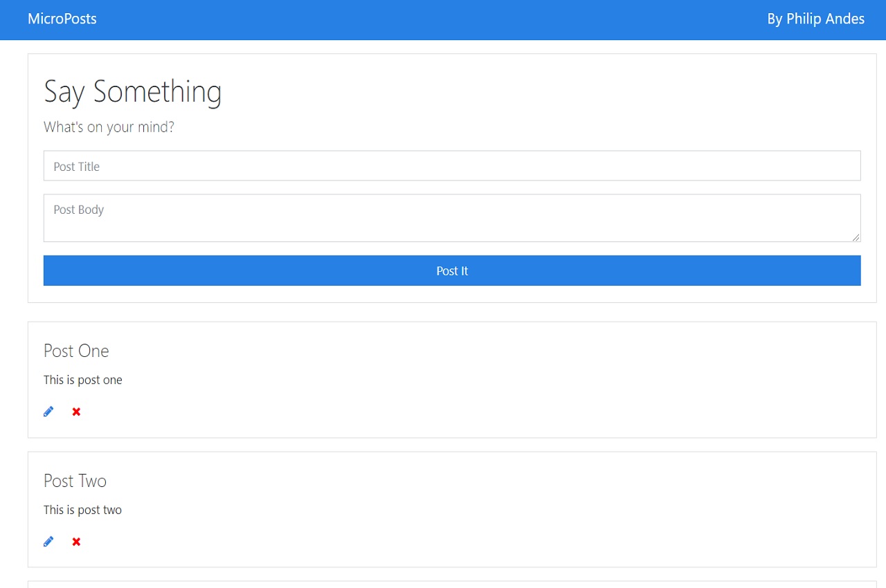Click the Say Something heading
Viewport: 886px width, 588px height.
[133, 92]
